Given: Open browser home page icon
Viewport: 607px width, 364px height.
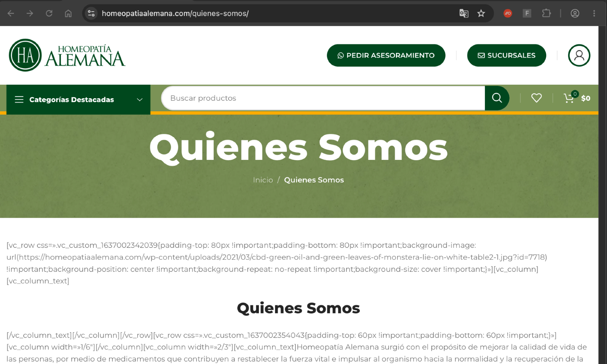Looking at the screenshot, I should [68, 13].
